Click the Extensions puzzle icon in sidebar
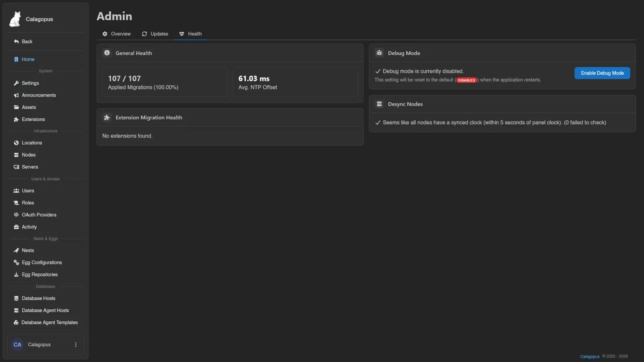The width and height of the screenshot is (644, 362). click(17, 119)
